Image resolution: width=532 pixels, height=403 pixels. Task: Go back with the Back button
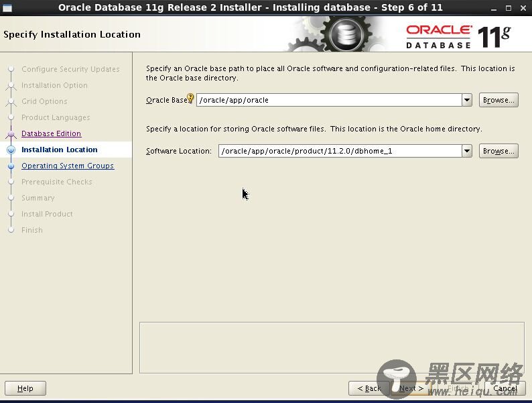pos(369,388)
